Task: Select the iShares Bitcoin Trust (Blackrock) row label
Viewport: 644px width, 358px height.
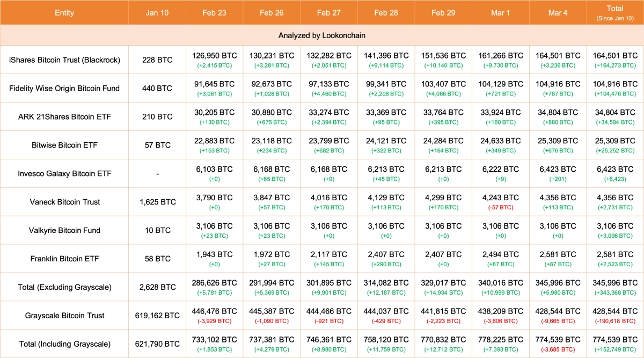Action: (64, 60)
